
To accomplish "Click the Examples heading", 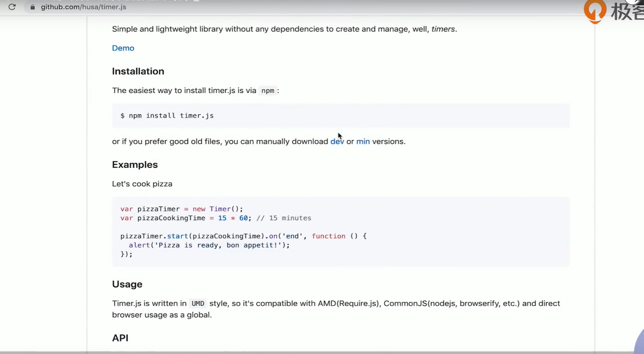I will 135,165.
